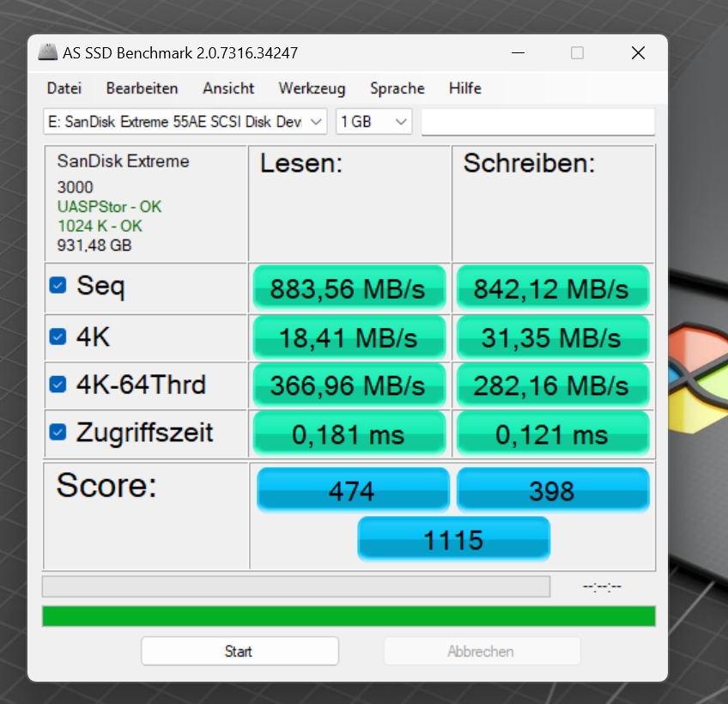Image resolution: width=728 pixels, height=704 pixels.
Task: Open the Sprache menu
Action: click(x=397, y=88)
